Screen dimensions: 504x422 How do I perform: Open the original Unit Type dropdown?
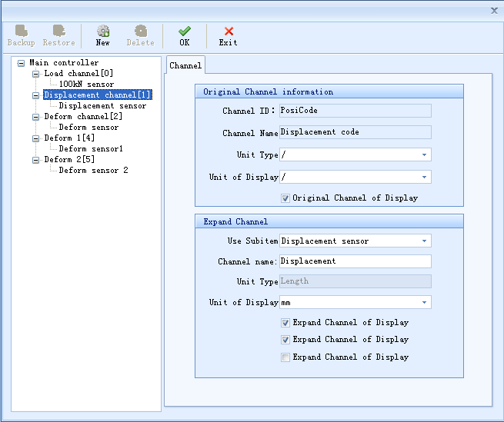click(x=424, y=155)
